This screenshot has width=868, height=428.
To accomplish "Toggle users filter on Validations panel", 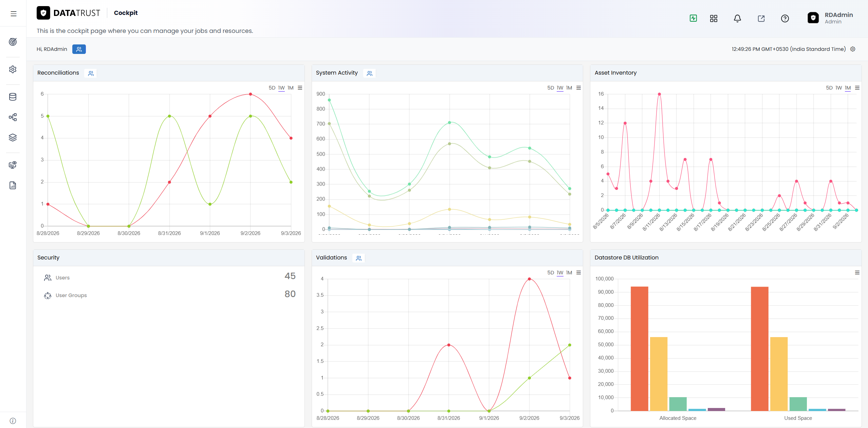I will coord(359,258).
